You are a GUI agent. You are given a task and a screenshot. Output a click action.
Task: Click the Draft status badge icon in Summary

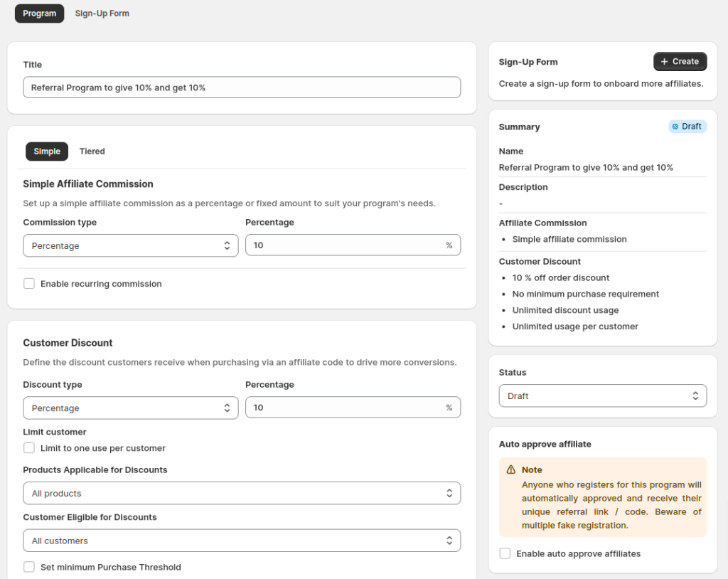tap(677, 126)
